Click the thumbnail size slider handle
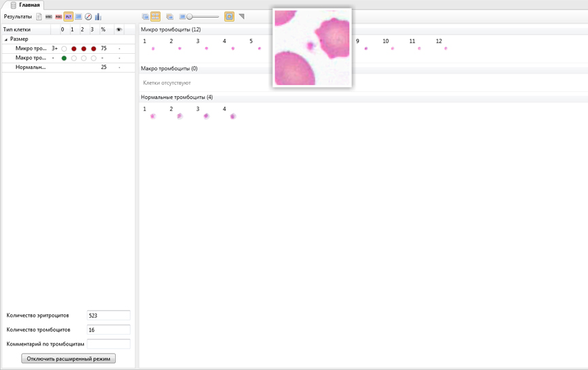Viewport: 588px width, 370px height. tap(190, 16)
